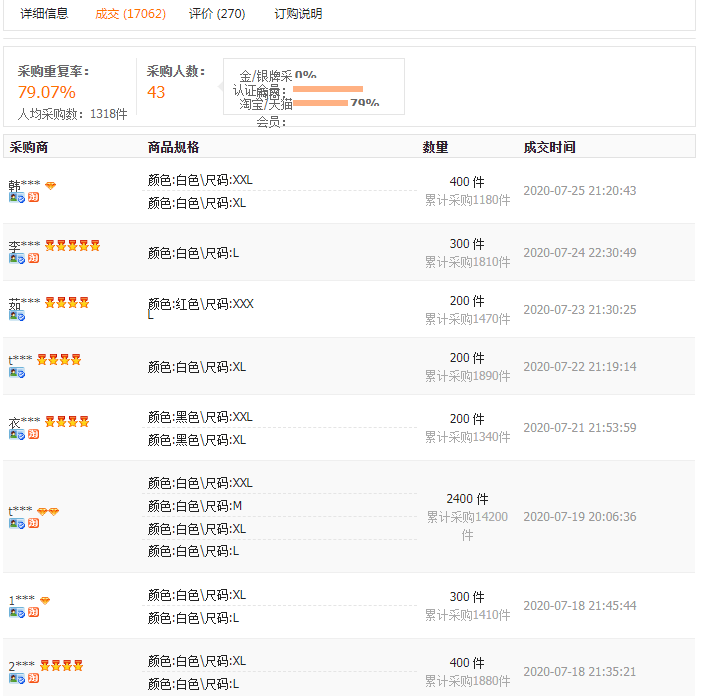Click the 数量 column header
The image size is (728, 696).
point(435,147)
